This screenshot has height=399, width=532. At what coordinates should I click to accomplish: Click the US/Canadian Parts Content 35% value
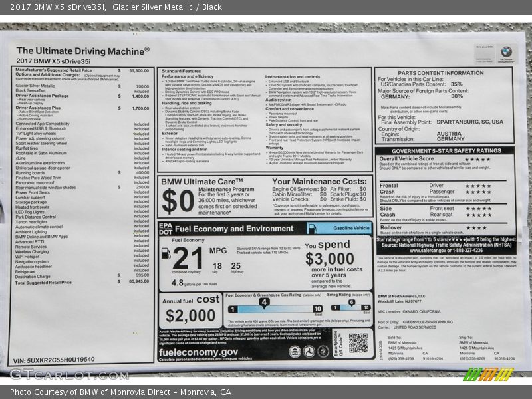(456, 84)
